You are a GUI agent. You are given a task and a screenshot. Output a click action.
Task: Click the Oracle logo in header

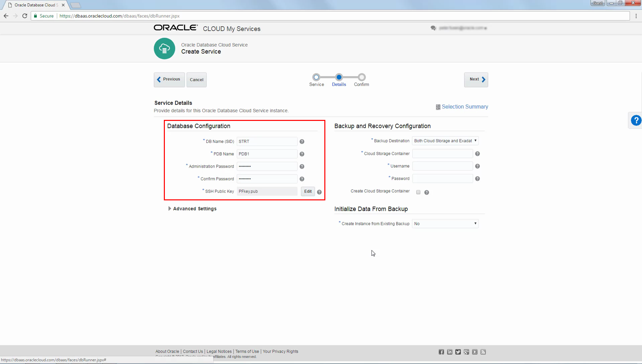pyautogui.click(x=176, y=28)
